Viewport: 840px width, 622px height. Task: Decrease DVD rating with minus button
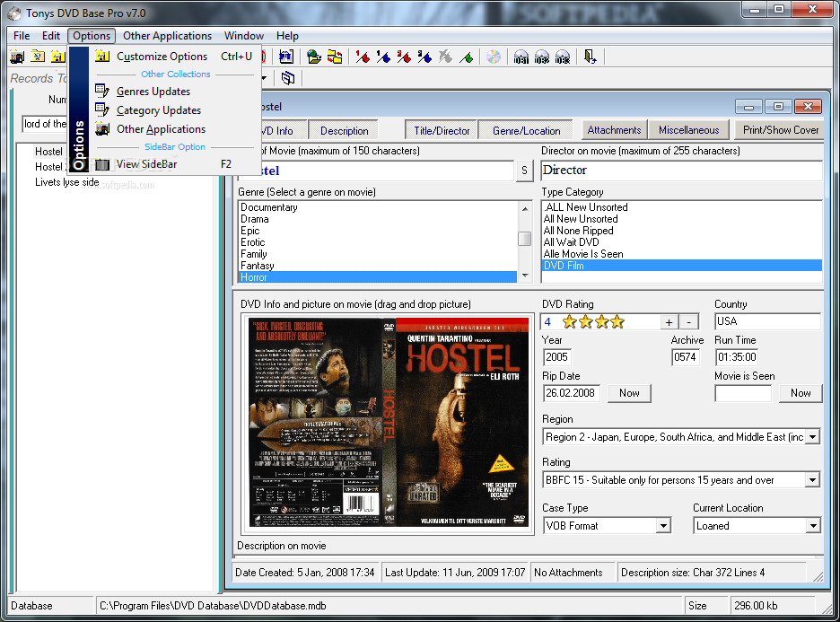point(689,322)
